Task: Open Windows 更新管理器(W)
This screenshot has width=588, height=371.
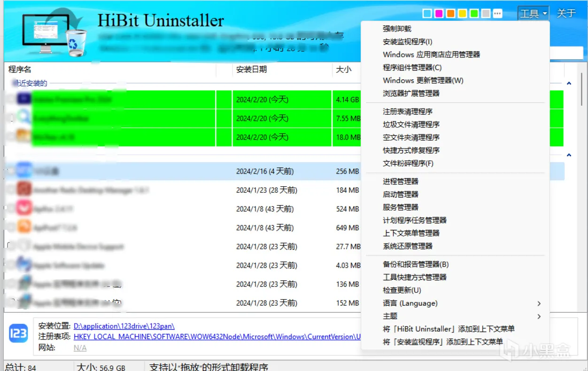Action: pos(423,80)
